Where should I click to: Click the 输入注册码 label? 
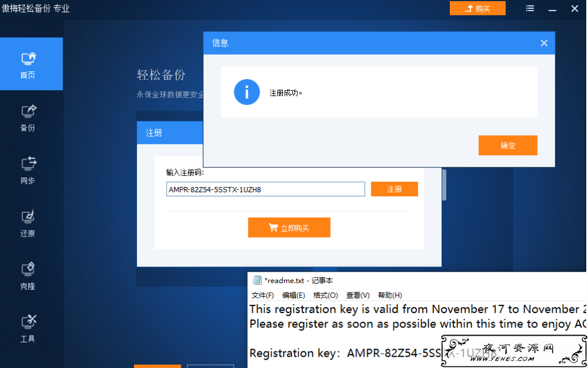[185, 172]
